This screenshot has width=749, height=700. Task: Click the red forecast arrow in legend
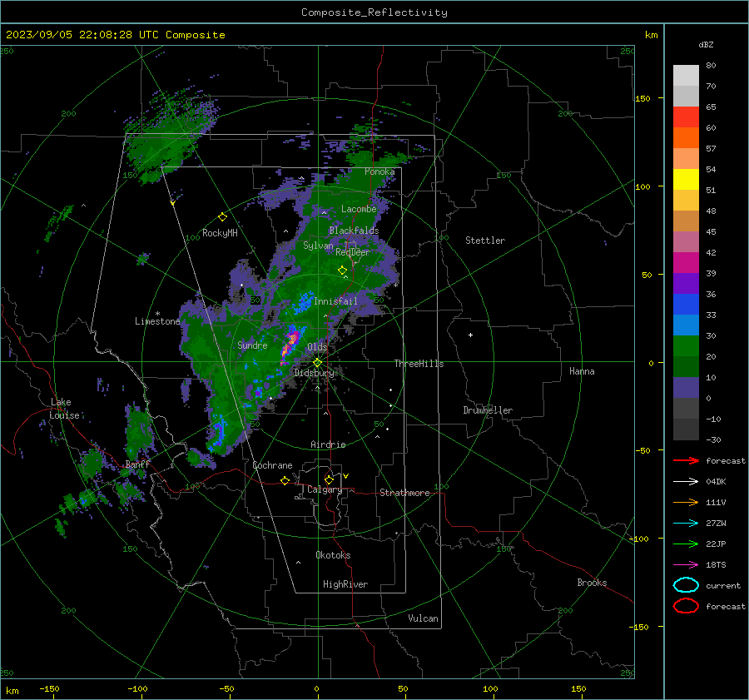tap(686, 460)
